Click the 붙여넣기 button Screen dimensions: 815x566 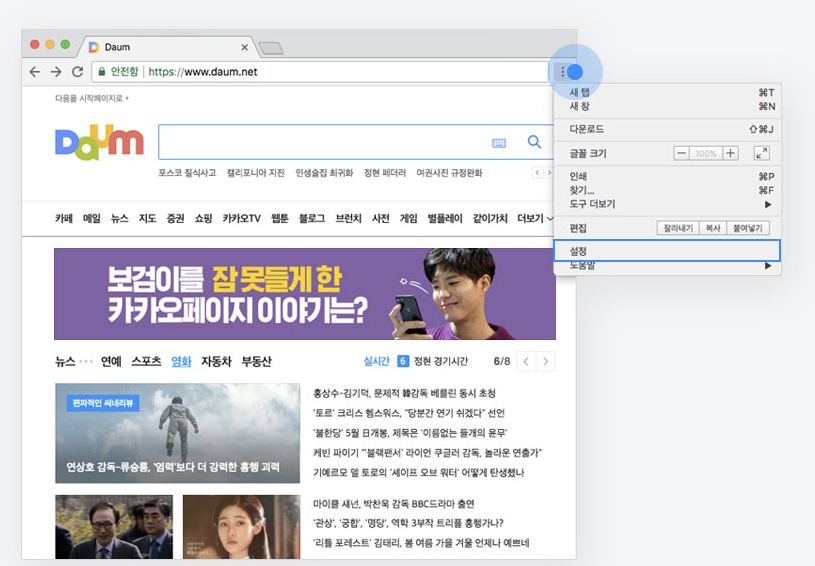[x=748, y=228]
